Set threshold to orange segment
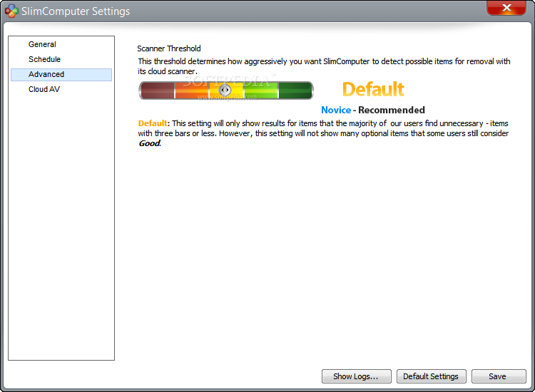This screenshot has width=535, height=392. 192,91
